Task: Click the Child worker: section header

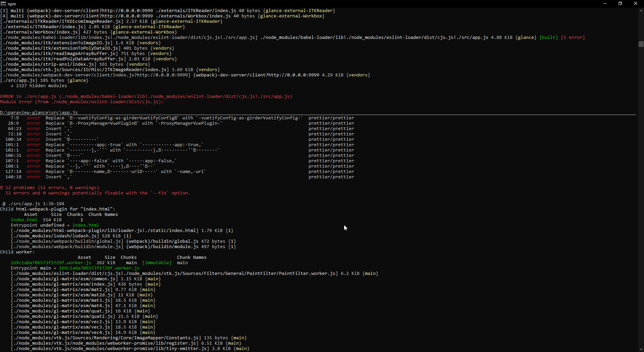Action: (x=17, y=252)
